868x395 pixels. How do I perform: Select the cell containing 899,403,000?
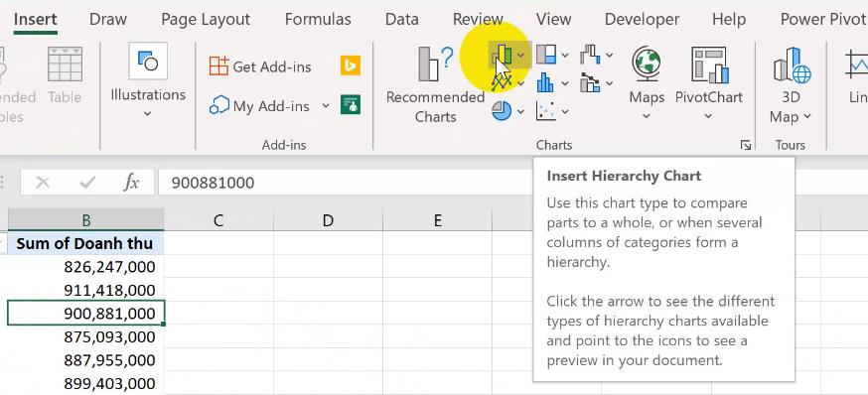(85, 383)
